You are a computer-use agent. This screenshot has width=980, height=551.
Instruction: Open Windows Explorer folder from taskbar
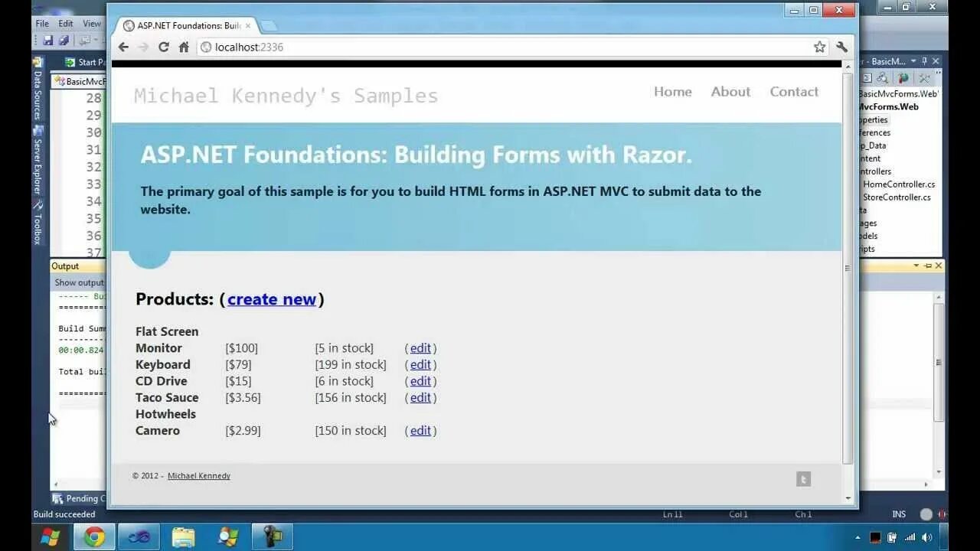point(183,537)
